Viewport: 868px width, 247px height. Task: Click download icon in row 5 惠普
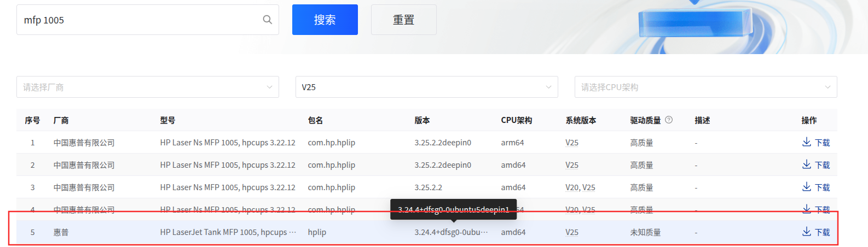[x=807, y=232]
